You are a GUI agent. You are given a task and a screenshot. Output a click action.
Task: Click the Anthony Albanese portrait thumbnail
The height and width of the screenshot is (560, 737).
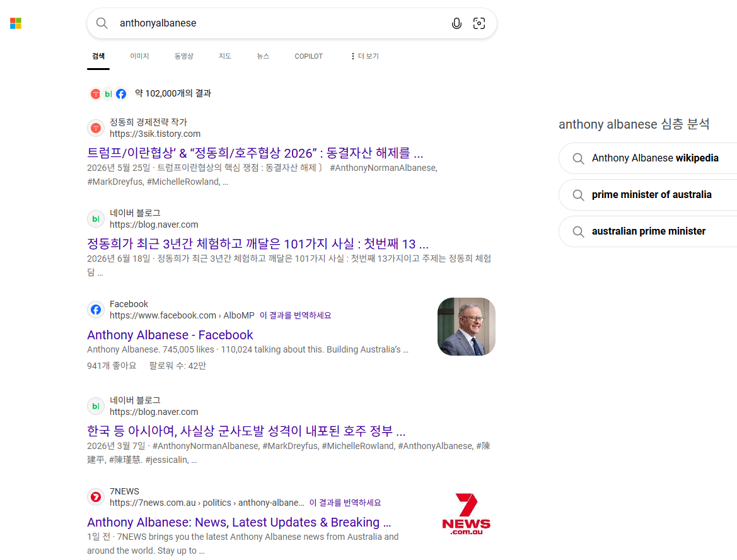pyautogui.click(x=467, y=326)
